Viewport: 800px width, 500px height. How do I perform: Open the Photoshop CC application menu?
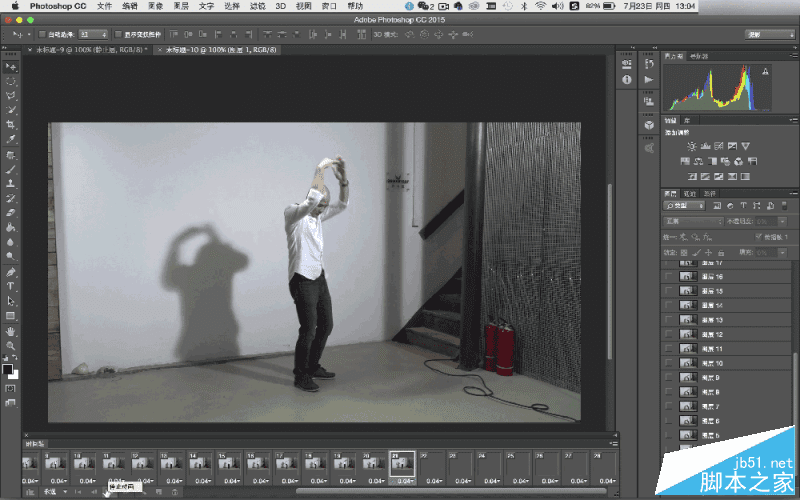pos(58,6)
